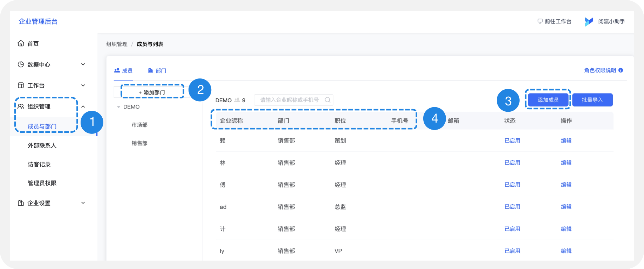
Task: Switch to the 部门 tab
Action: point(157,71)
